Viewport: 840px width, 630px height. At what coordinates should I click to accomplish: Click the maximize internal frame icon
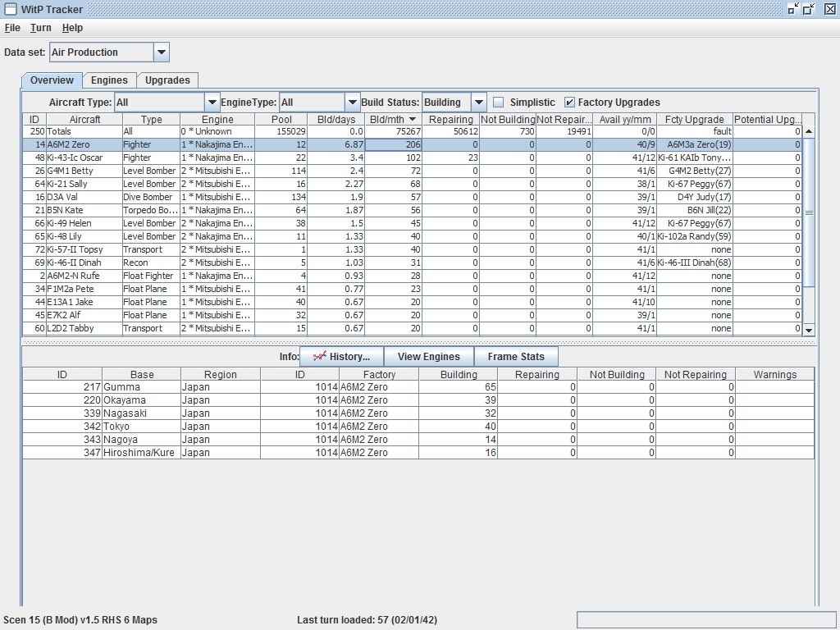click(x=809, y=8)
